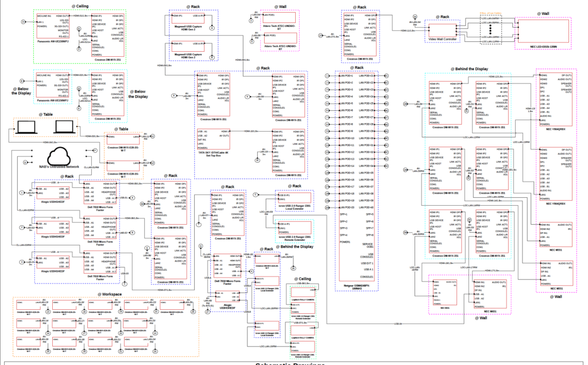
Task: Click connector circle B beside lower Magewell USB Capture
Action: 211,57
